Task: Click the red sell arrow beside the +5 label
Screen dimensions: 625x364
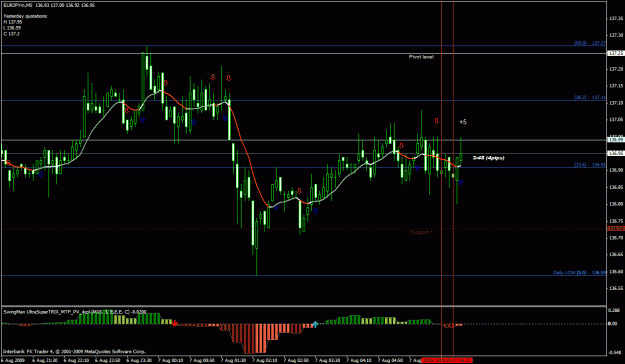Action: pyautogui.click(x=436, y=121)
